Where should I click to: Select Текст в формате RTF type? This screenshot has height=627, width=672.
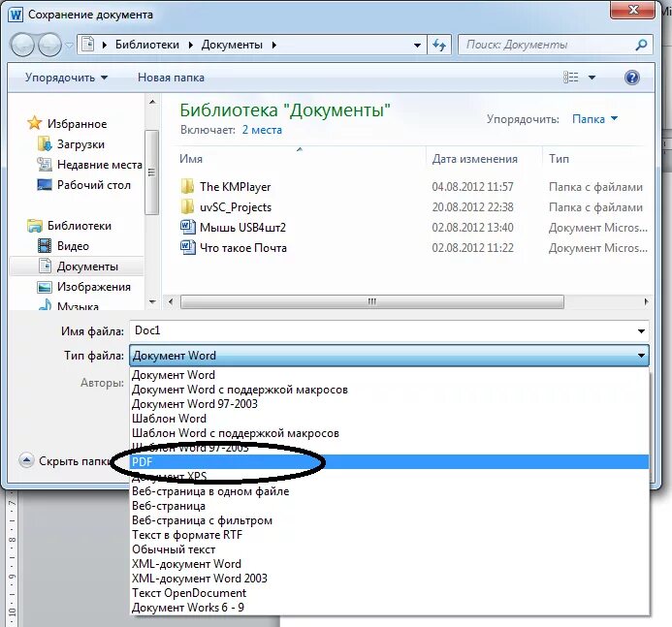[x=390, y=535]
